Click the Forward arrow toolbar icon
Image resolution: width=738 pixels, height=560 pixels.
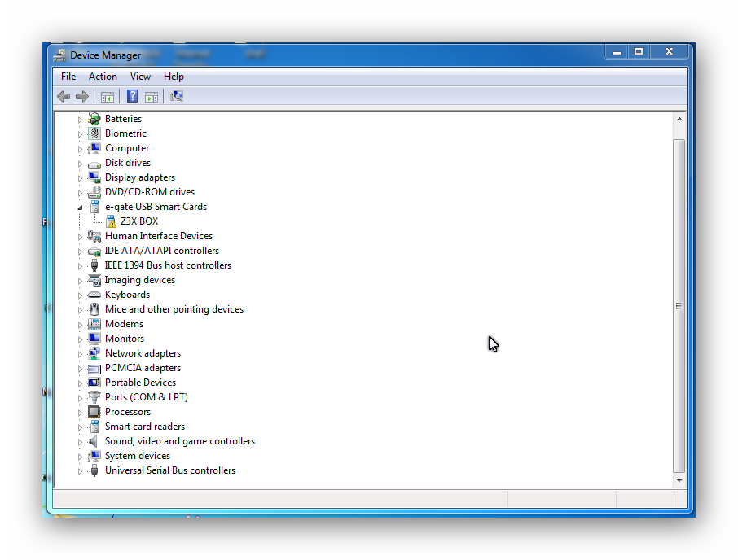coord(82,96)
